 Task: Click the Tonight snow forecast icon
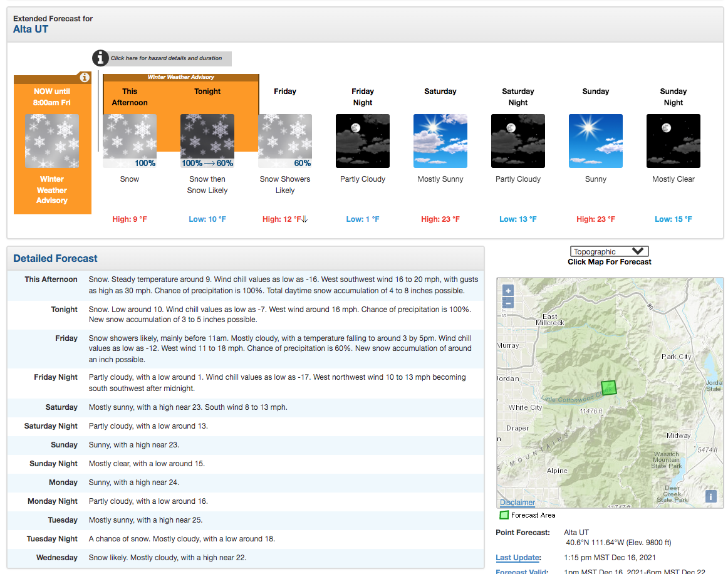click(x=207, y=141)
